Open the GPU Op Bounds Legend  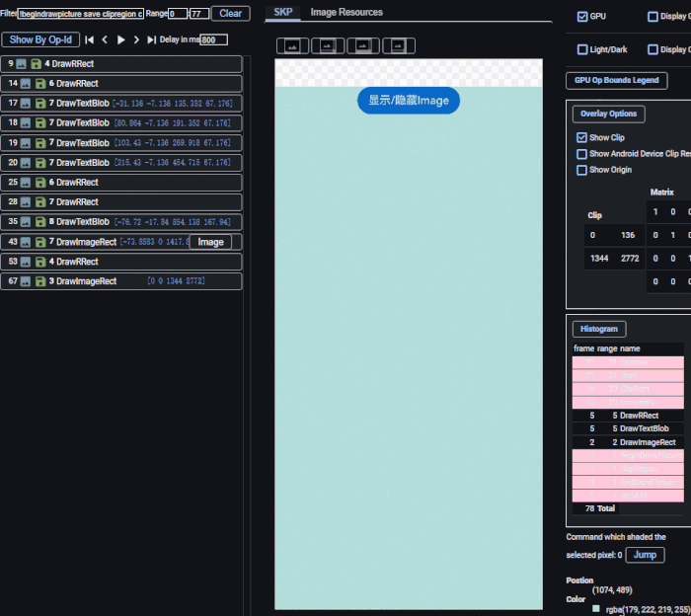617,80
